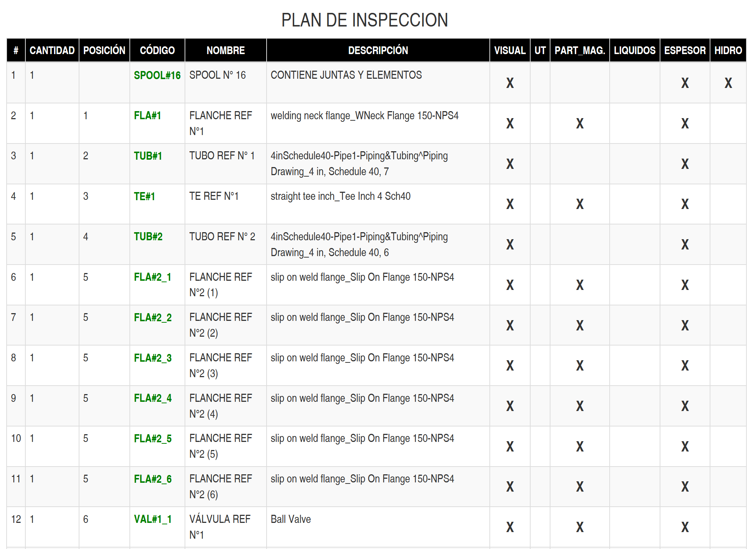Click the HIDRO X mark for SPOOL#16

pyautogui.click(x=728, y=83)
